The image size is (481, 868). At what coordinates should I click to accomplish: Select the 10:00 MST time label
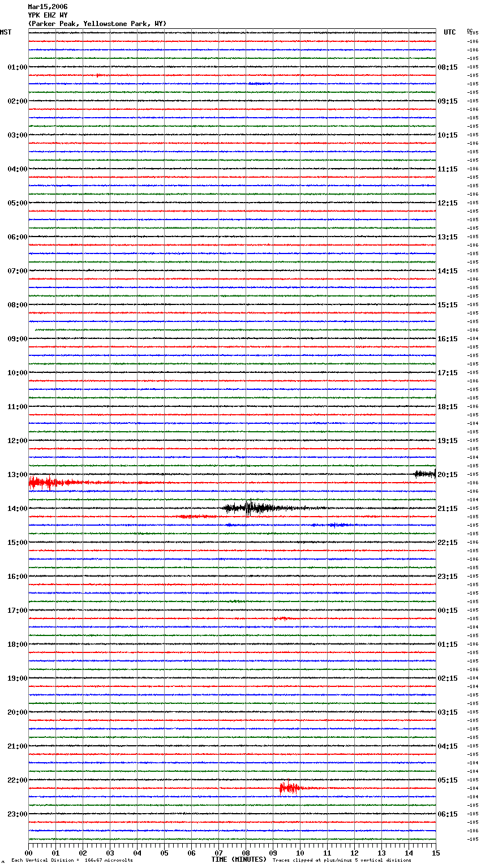pos(18,373)
